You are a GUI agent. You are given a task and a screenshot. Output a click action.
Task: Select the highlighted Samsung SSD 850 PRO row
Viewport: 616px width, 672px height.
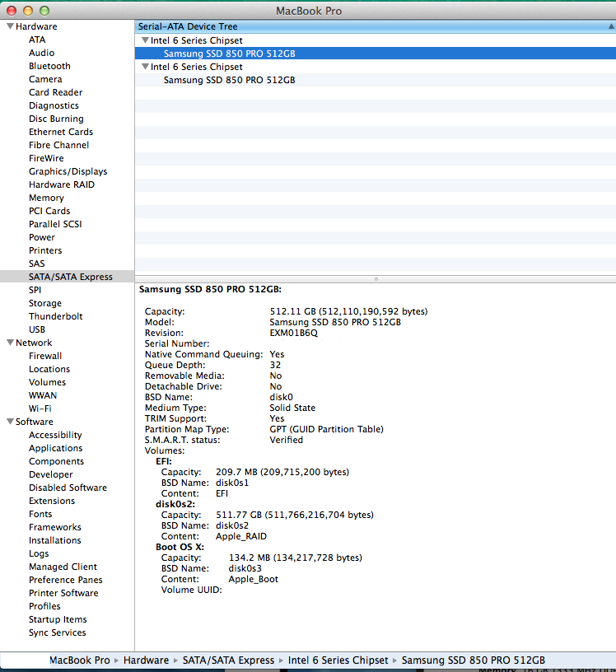pyautogui.click(x=375, y=54)
